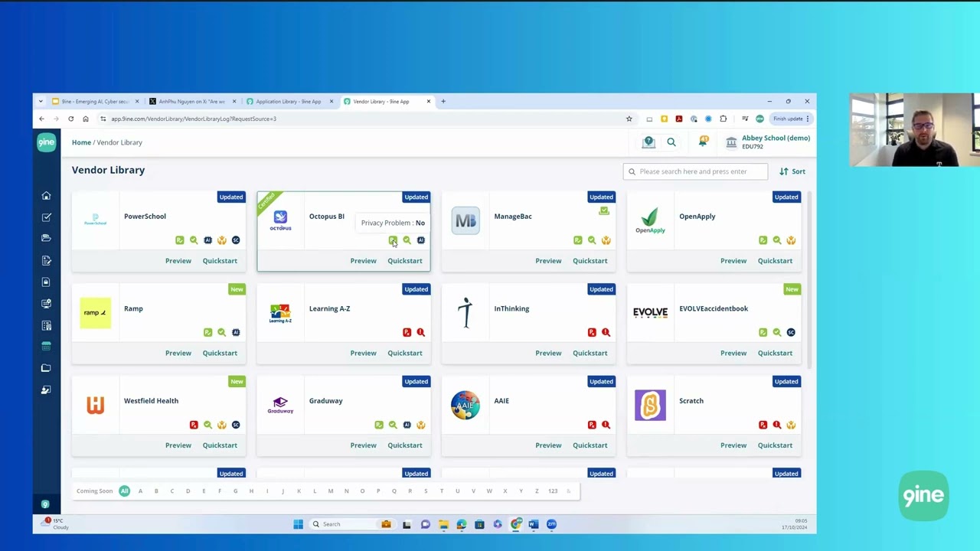The image size is (980, 551).
Task: Click the red privacy icon on Westfield Health card
Action: (194, 425)
